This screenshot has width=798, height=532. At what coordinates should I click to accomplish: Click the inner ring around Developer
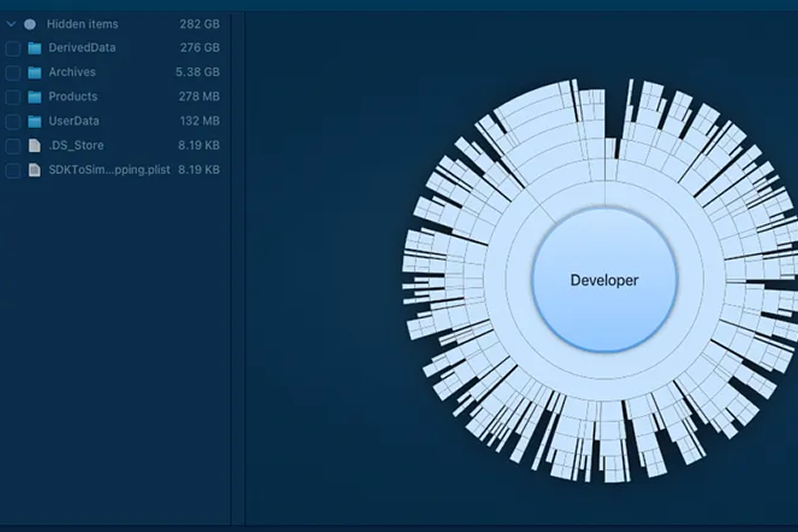pos(604,366)
